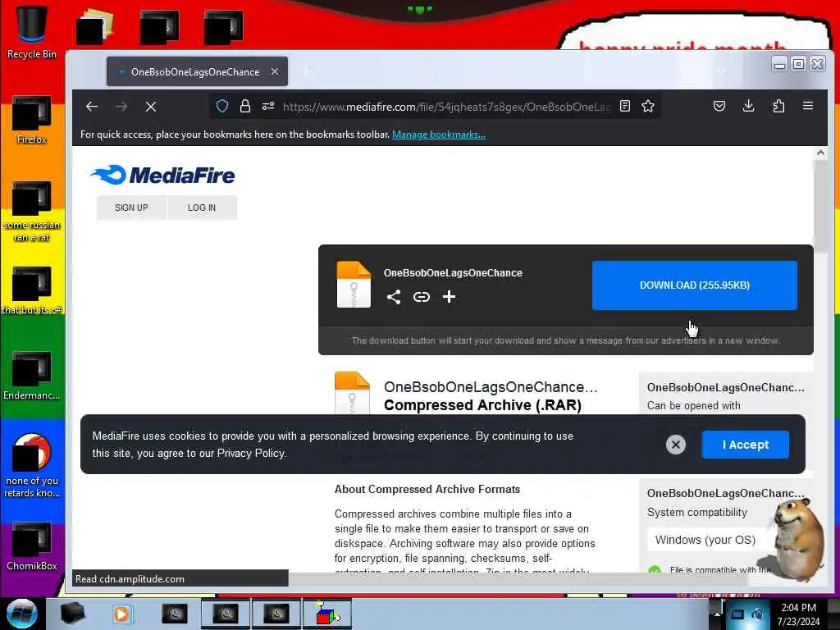Toggle reader view icon in address bar

click(624, 106)
